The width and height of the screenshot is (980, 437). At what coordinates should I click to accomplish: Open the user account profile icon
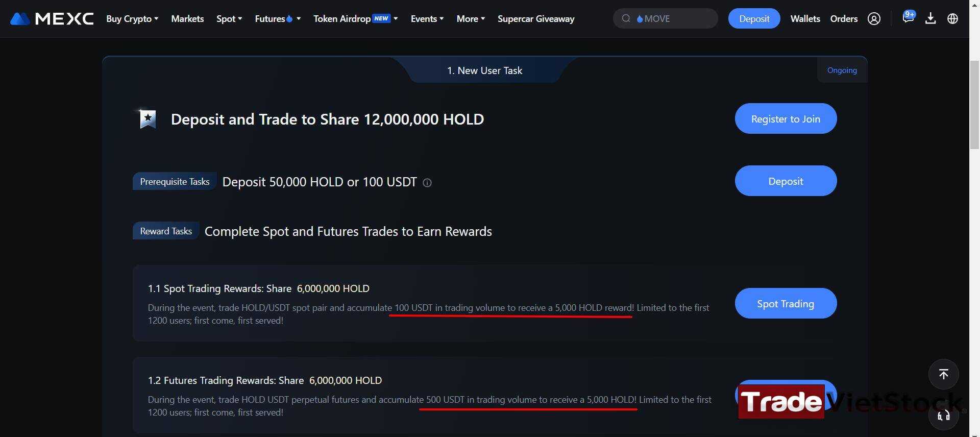(x=874, y=19)
